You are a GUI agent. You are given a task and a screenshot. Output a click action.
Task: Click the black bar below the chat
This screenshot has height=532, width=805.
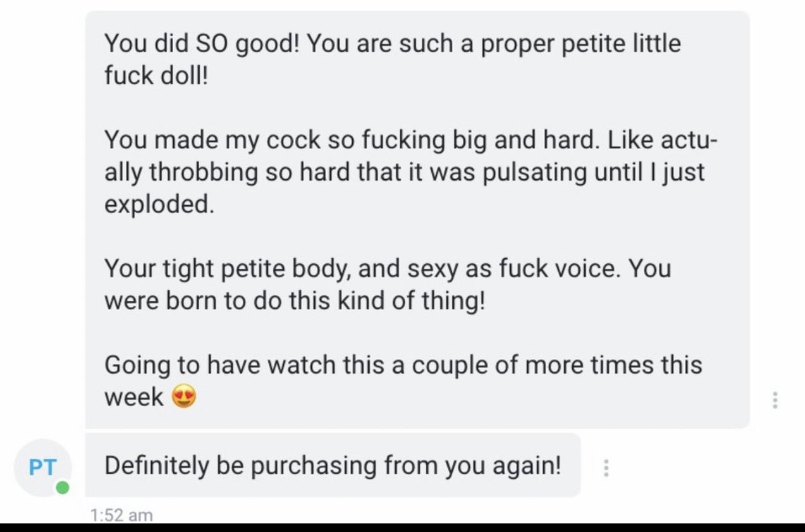coord(402,528)
